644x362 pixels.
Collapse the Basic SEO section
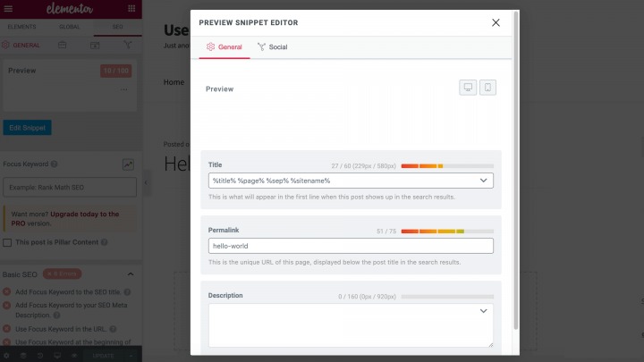click(131, 274)
